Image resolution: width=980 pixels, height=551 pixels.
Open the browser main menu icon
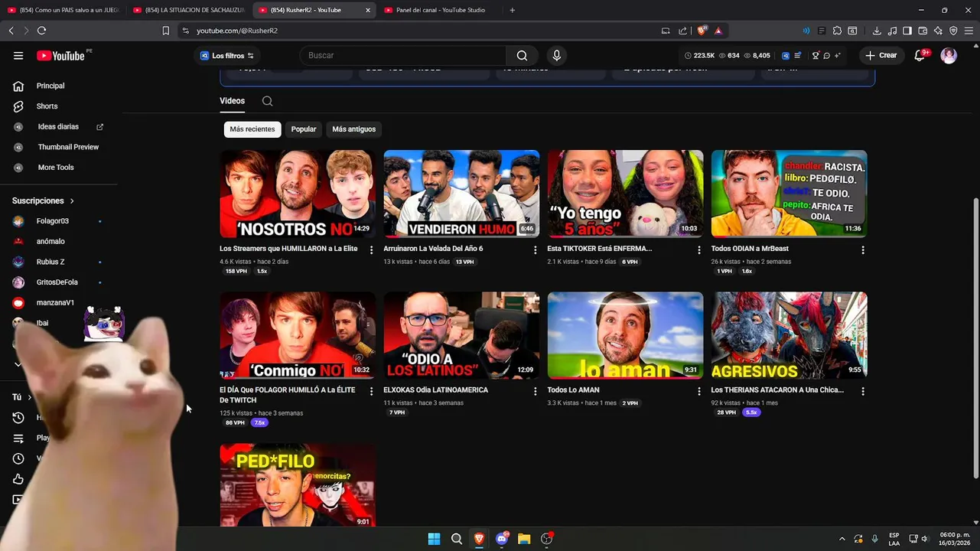click(x=969, y=31)
